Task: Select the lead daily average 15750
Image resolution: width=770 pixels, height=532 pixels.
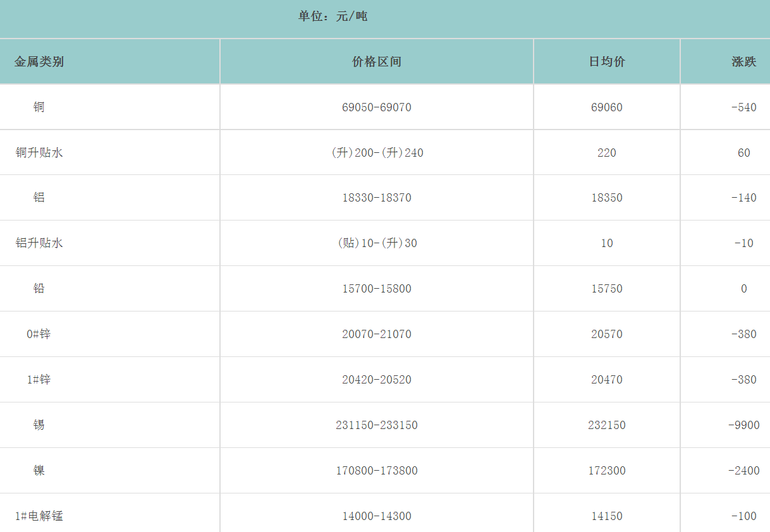Action: (607, 289)
